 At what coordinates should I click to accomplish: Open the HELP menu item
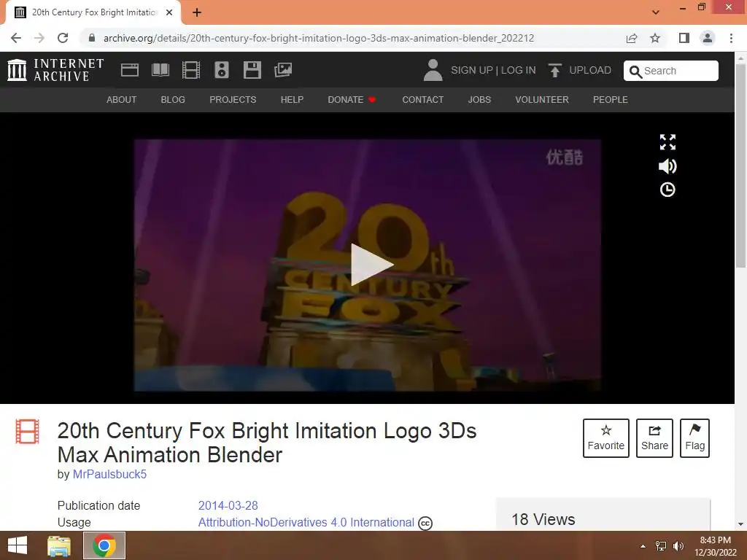(292, 99)
